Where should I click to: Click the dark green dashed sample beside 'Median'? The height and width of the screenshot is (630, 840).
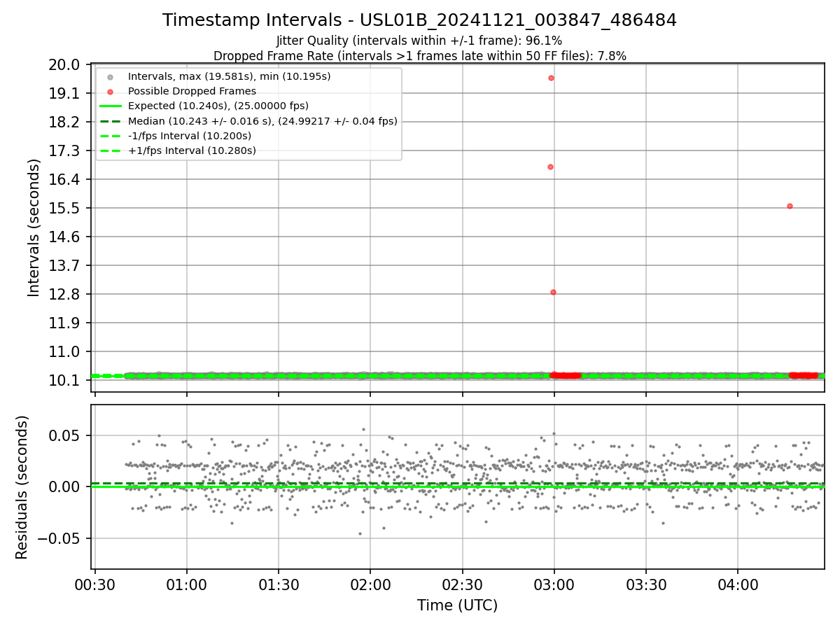[110, 121]
